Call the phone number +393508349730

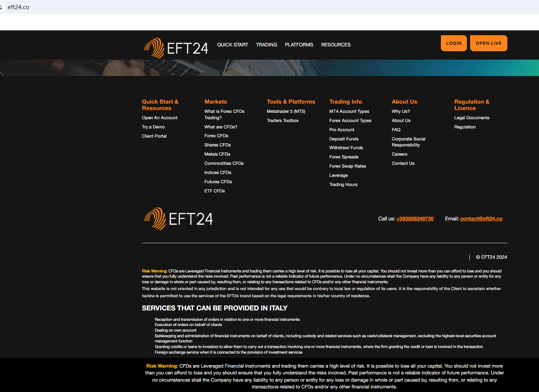pos(415,219)
